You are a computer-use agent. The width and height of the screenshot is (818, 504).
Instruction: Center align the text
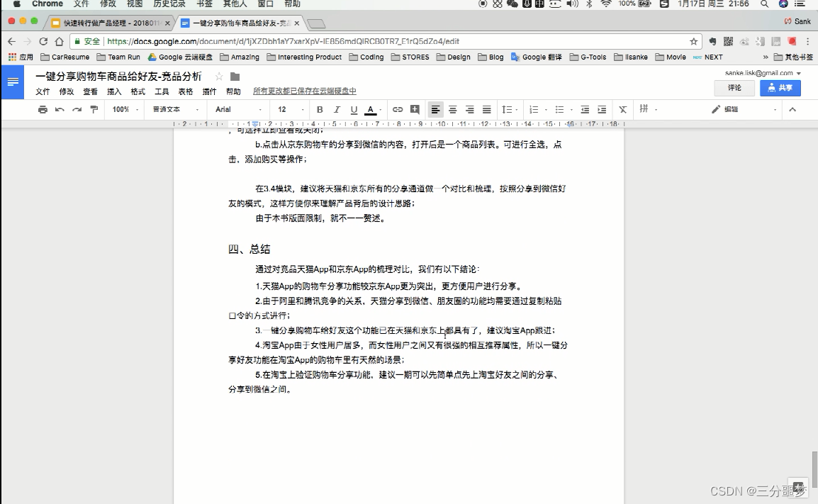[452, 110]
